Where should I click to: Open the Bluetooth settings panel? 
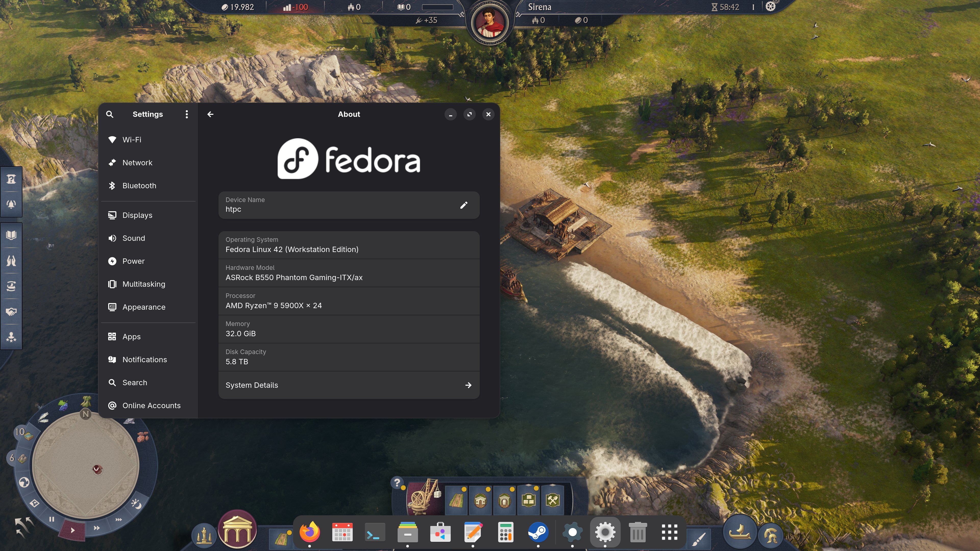pos(139,185)
